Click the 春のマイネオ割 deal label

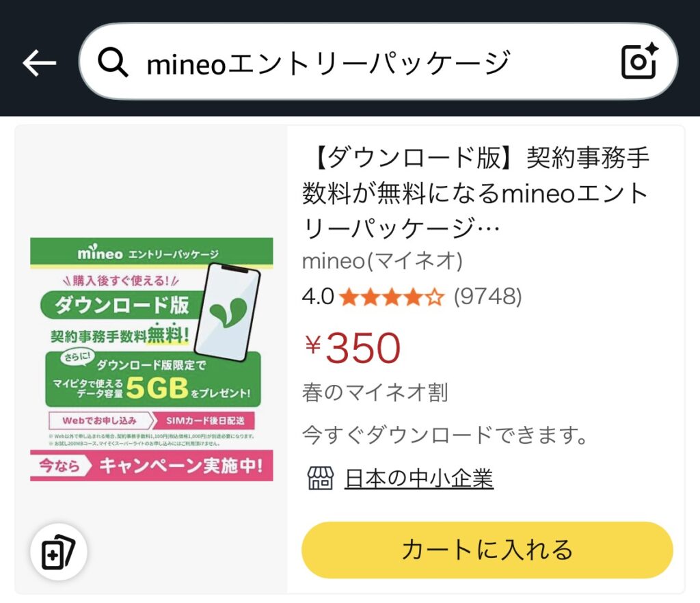tap(375, 392)
